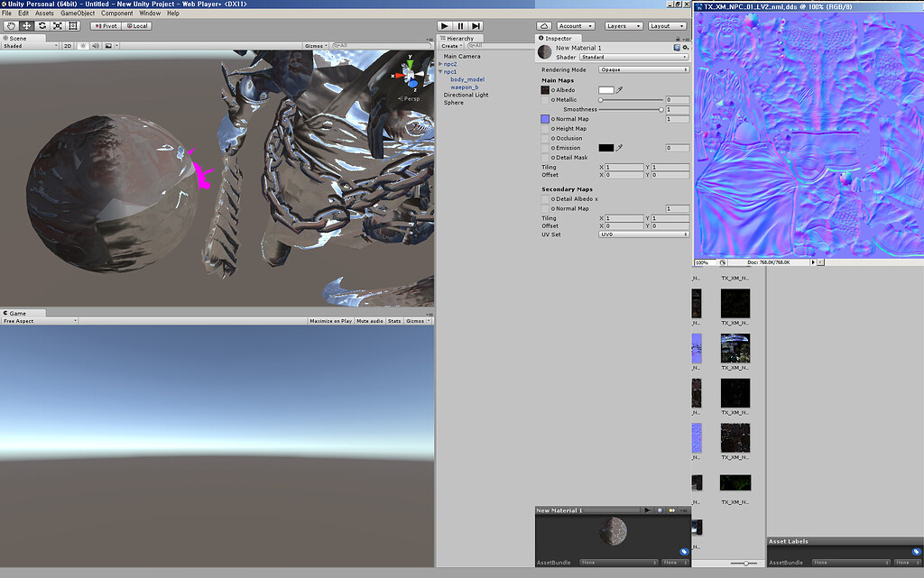Pick Albedo color with the eyedropper
924x578 pixels.
point(619,90)
